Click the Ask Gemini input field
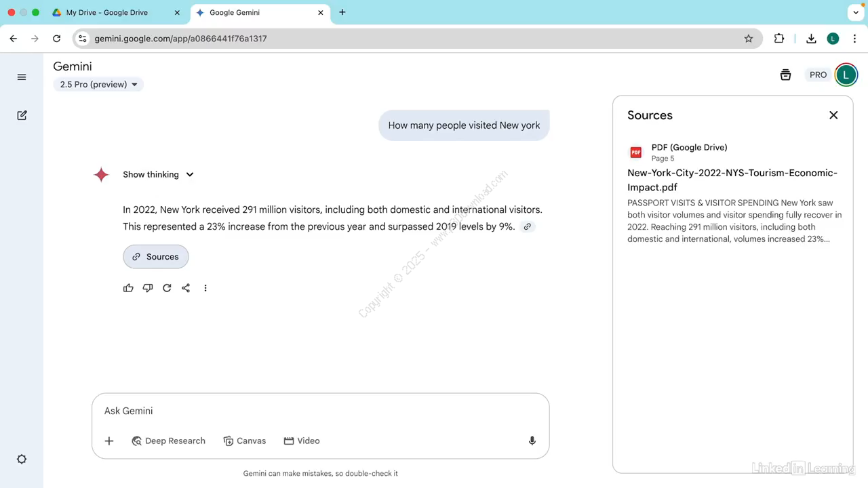 coord(321,411)
